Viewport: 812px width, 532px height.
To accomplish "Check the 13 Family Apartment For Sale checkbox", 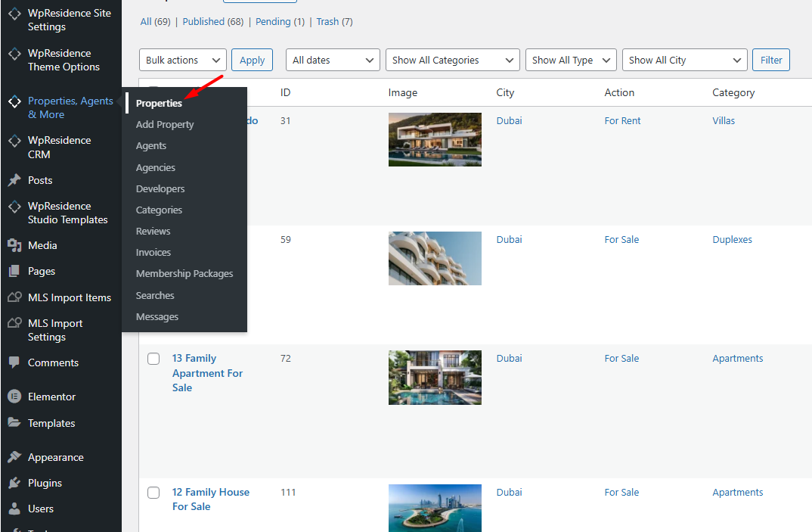I will (x=153, y=359).
